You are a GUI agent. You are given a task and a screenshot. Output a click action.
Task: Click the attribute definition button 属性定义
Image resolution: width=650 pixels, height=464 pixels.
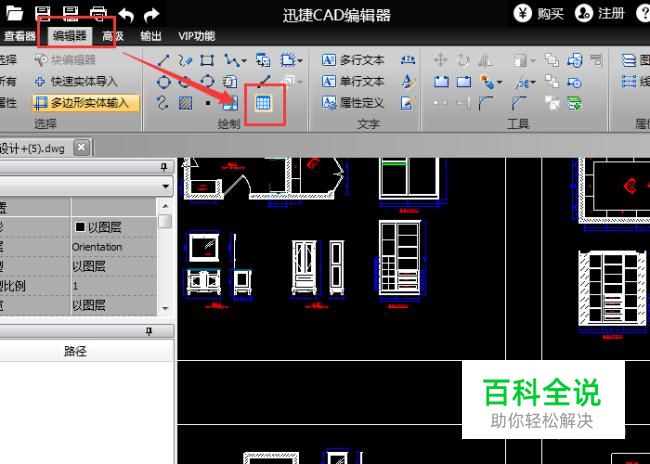tap(353, 103)
